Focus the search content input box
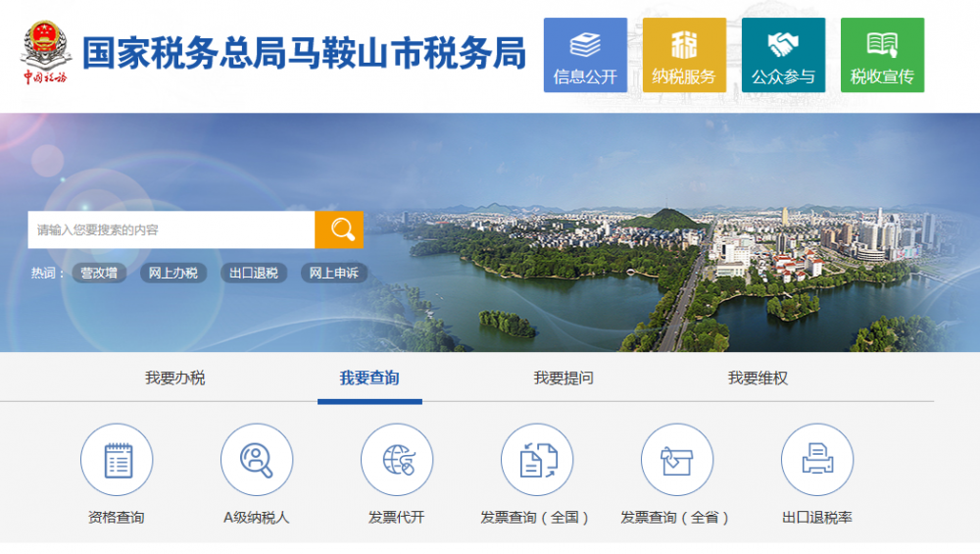 [x=171, y=229]
